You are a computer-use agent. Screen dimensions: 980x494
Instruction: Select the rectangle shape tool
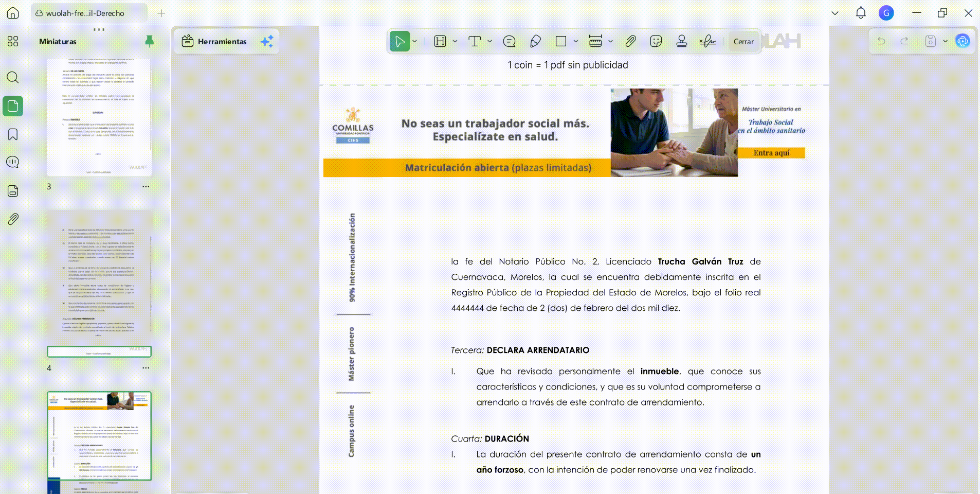(x=561, y=41)
